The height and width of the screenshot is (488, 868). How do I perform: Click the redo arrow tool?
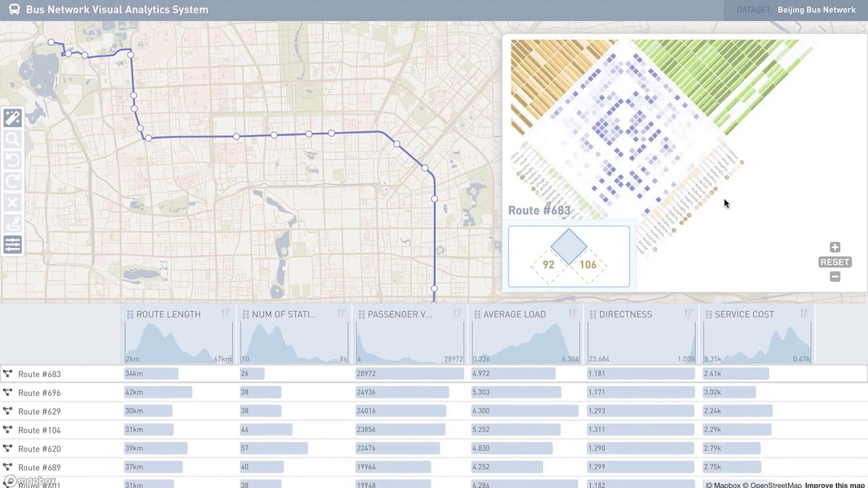click(x=12, y=182)
